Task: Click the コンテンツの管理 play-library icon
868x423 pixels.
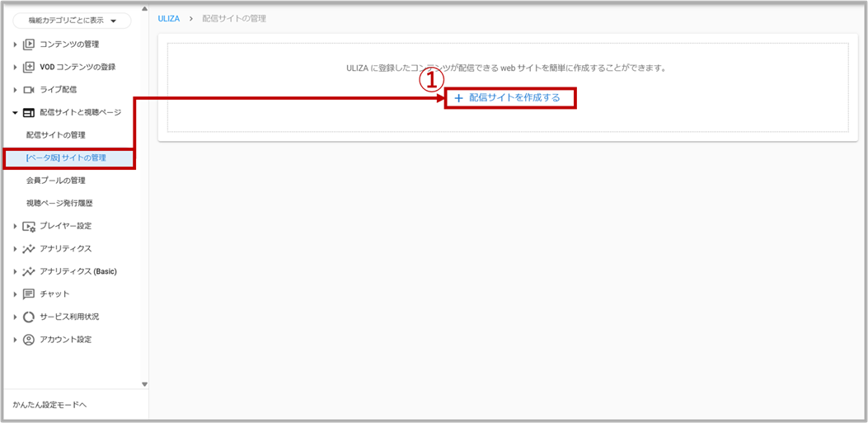Action: pyautogui.click(x=29, y=44)
